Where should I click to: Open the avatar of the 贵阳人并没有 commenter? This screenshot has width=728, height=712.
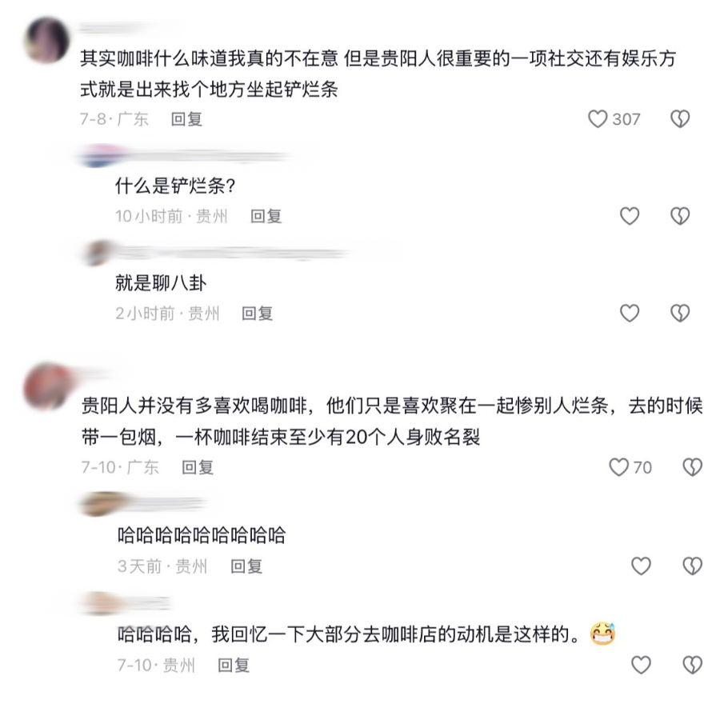[46, 386]
